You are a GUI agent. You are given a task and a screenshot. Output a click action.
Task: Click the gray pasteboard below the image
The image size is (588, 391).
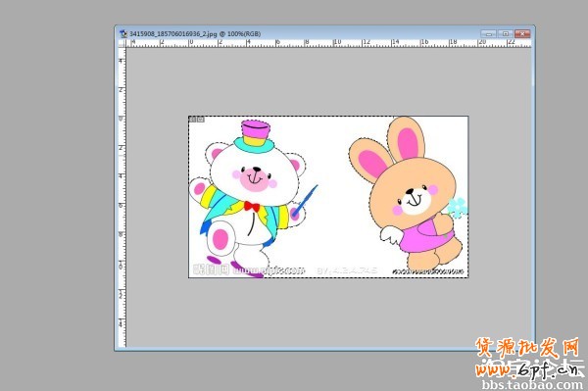(x=328, y=313)
